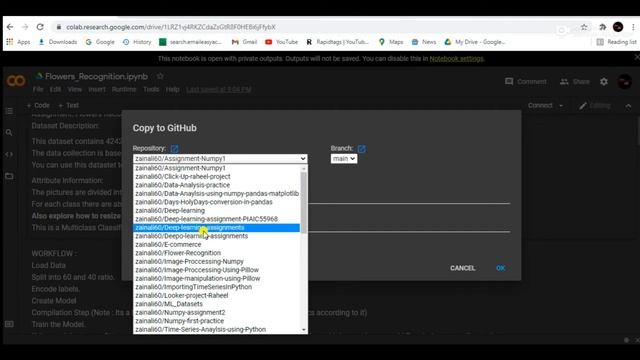Open the Gmail bookmark
Screen dimensions: 640x360
(x=244, y=42)
